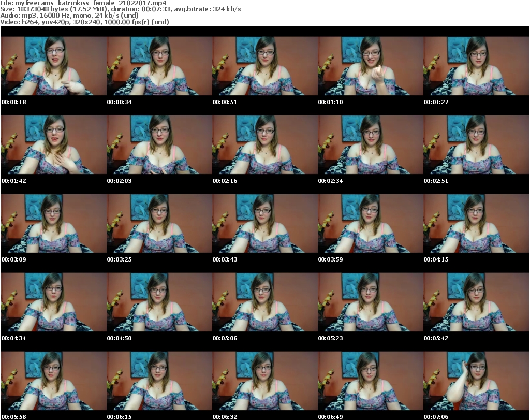Select the thumbnail stamped 00:02:34
The width and height of the screenshot is (530, 420).
click(x=371, y=144)
